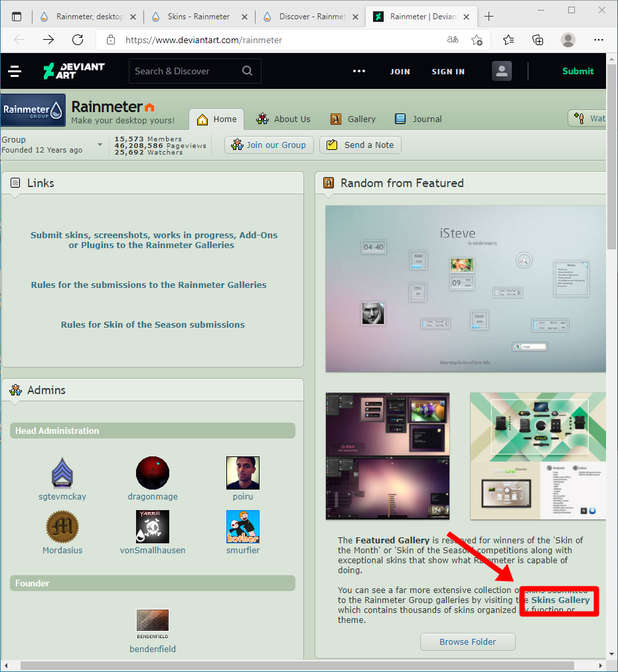Click the browser back arrow
The image size is (618, 672).
tap(19, 40)
